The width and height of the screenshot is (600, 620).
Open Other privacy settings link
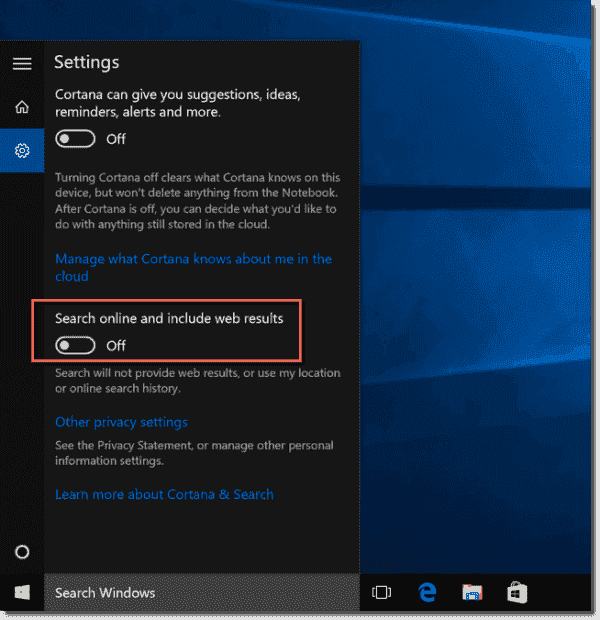click(x=121, y=422)
